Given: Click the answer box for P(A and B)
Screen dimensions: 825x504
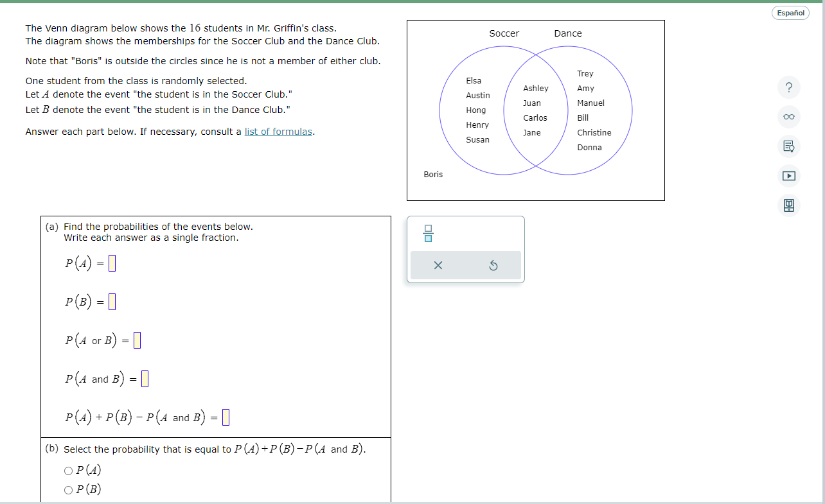Looking at the screenshot, I should coord(144,378).
